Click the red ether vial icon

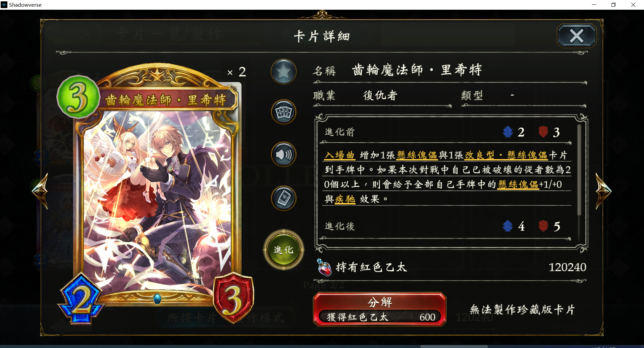[x=324, y=267]
